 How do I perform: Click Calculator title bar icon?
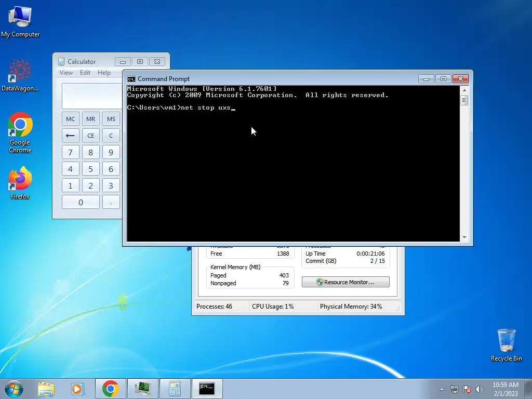pyautogui.click(x=61, y=61)
